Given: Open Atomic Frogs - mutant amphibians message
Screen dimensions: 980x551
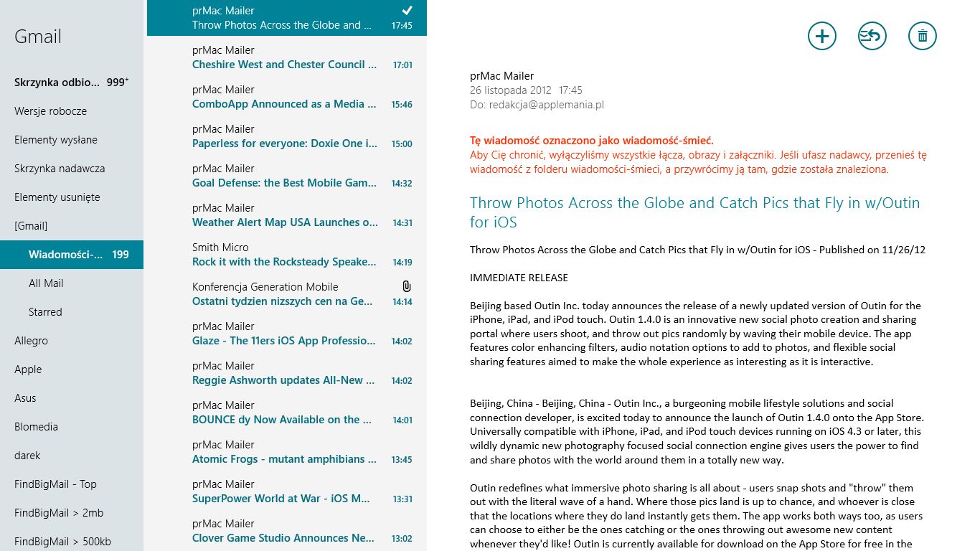Looking at the screenshot, I should point(287,452).
